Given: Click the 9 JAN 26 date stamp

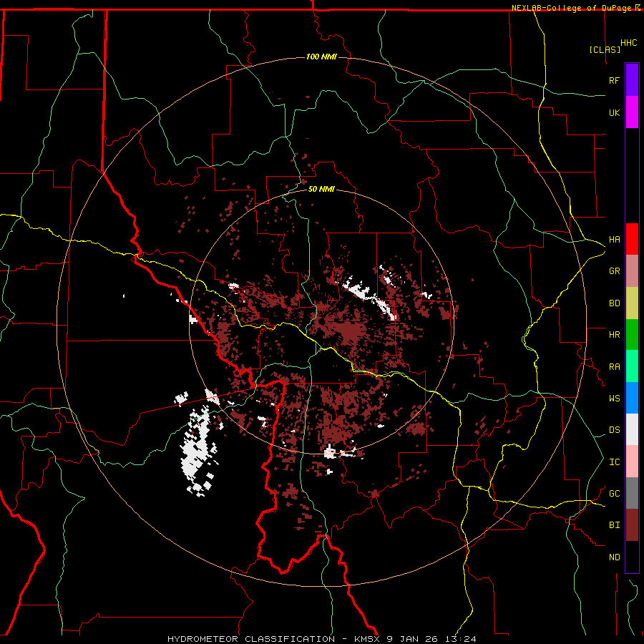Looking at the screenshot, I should point(413,639).
